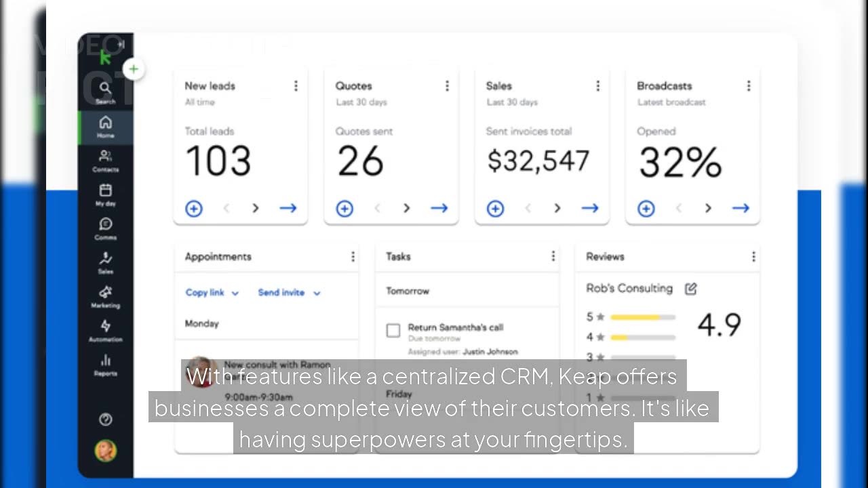This screenshot has width=868, height=488.
Task: Open Quotes card options menu
Action: [447, 86]
